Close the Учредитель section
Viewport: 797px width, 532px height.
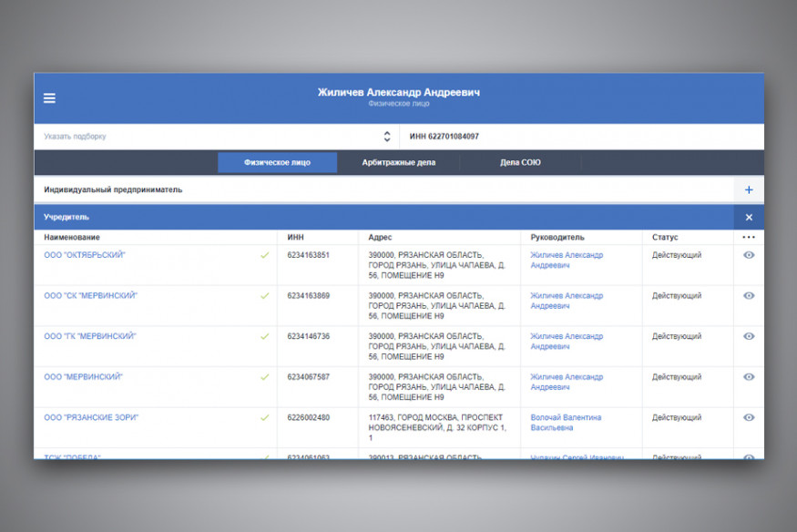[749, 217]
